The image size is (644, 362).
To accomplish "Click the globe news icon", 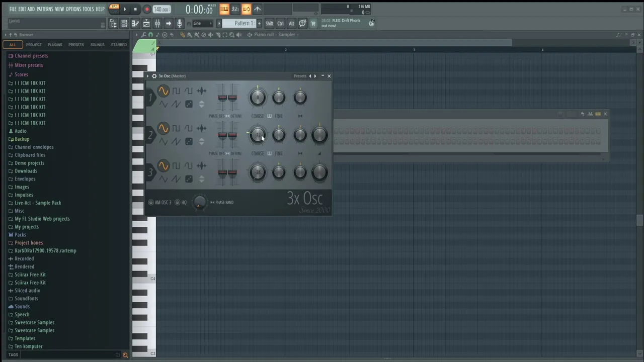I will tap(371, 23).
